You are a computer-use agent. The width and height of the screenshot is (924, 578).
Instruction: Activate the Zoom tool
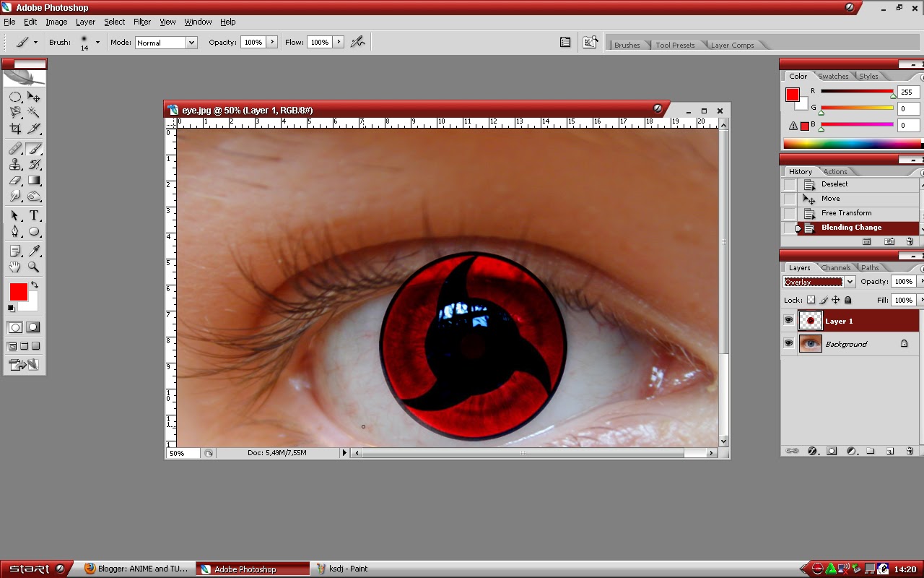(x=34, y=267)
